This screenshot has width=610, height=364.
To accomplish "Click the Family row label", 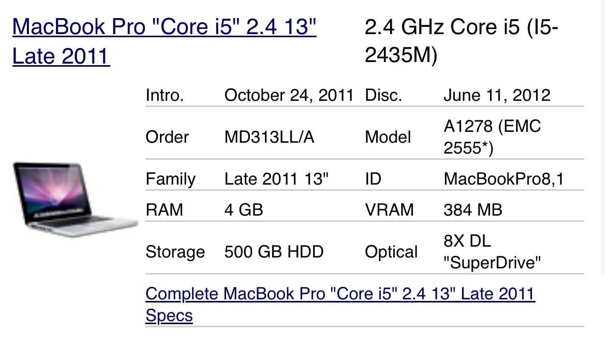I will click(x=170, y=179).
